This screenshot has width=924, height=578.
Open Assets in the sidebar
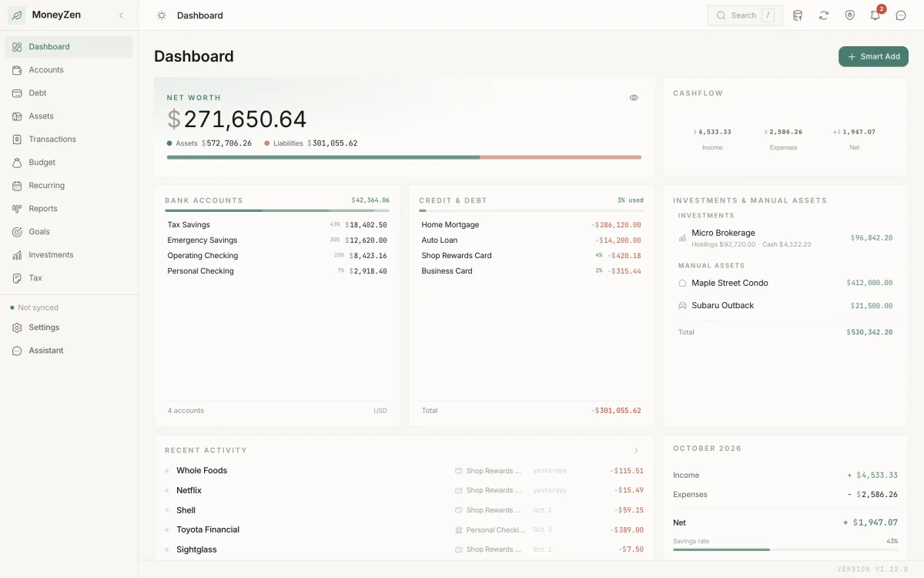click(69, 116)
